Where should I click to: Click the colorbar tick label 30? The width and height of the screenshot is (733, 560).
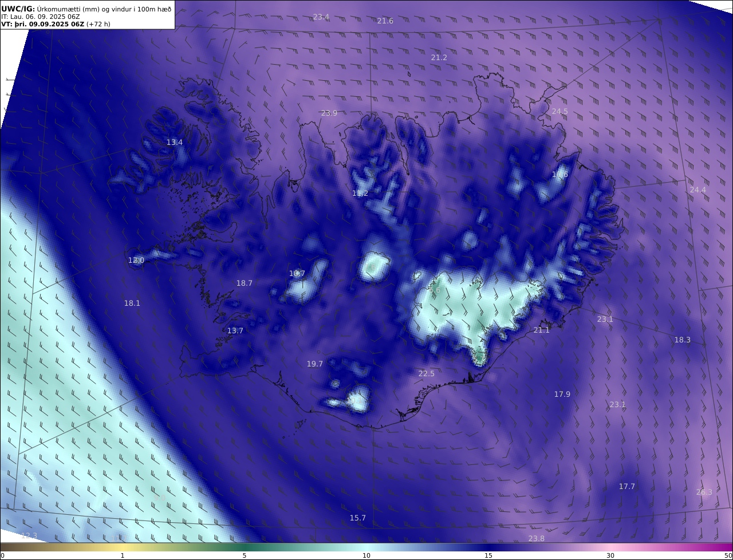tap(610, 555)
